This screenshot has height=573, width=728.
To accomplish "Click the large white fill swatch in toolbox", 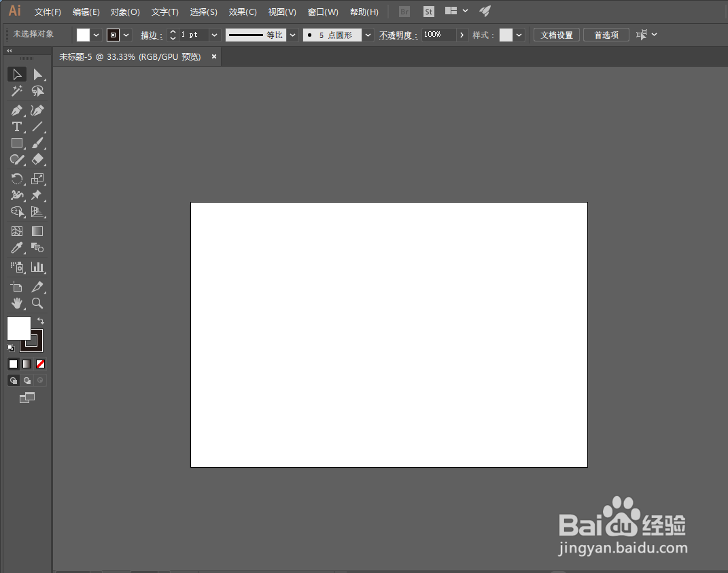I will pyautogui.click(x=18, y=328).
